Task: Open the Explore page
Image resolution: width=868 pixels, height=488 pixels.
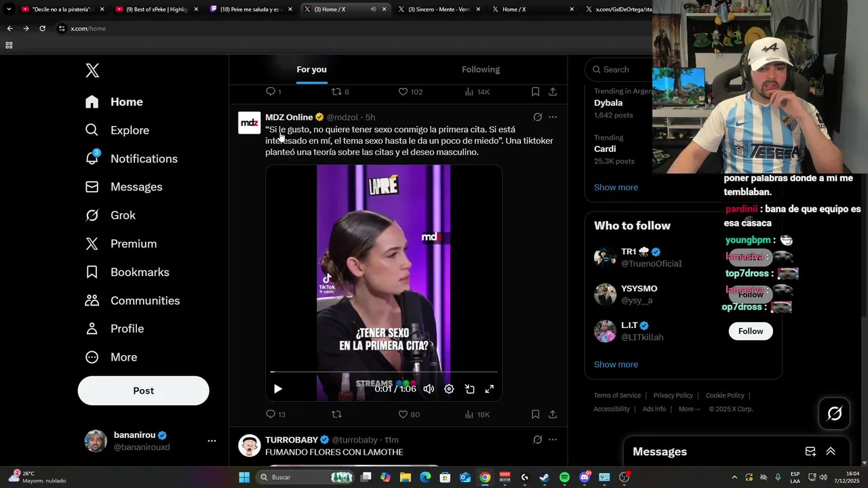Action: click(117, 130)
